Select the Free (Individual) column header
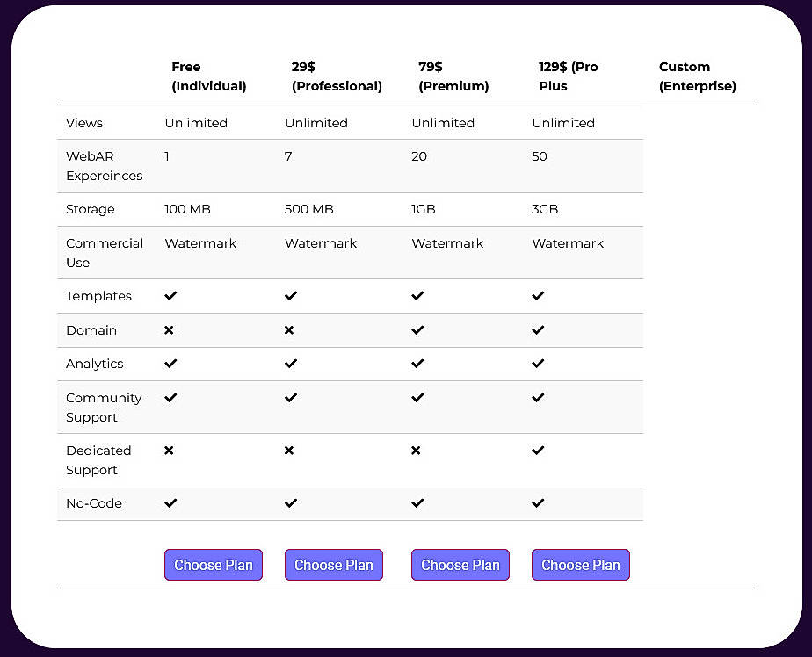Screen dimensions: 812x657 click(209, 76)
